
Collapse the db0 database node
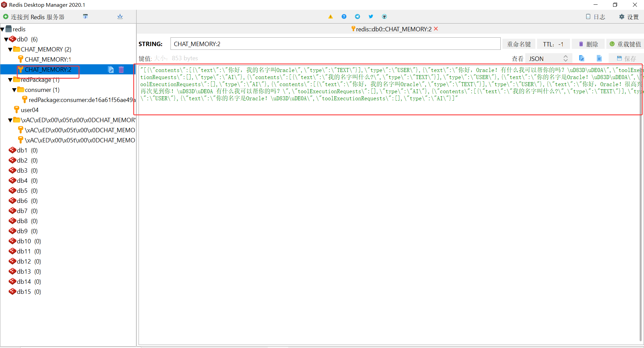coord(6,39)
